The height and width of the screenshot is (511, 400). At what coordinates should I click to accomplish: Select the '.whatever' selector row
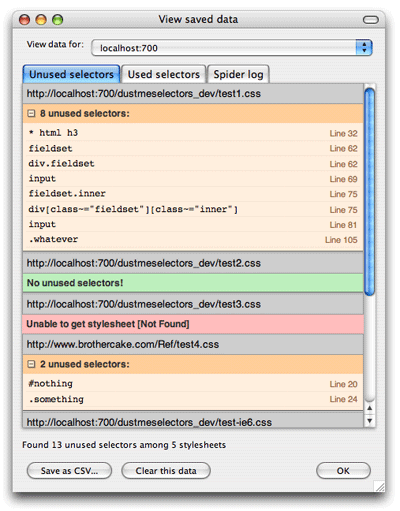193,239
